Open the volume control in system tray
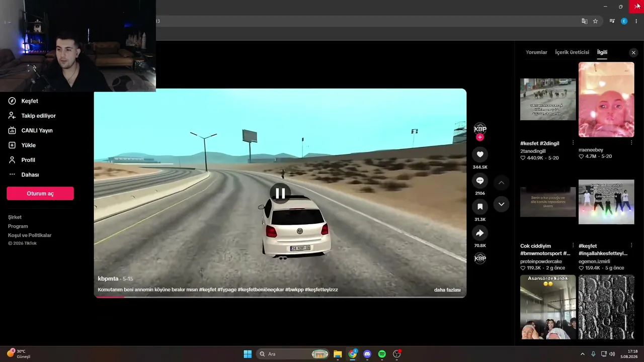The height and width of the screenshot is (362, 644). pos(612,354)
